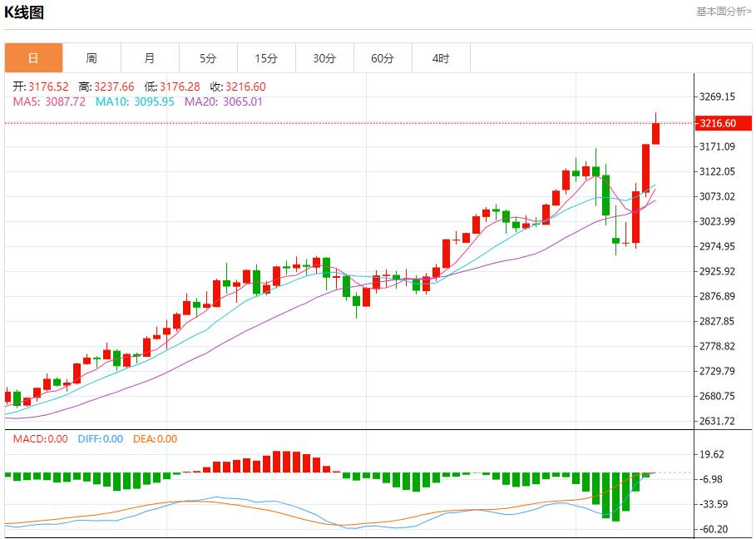756x539 pixels.
Task: Select the 4时 timeframe
Action: (x=441, y=58)
